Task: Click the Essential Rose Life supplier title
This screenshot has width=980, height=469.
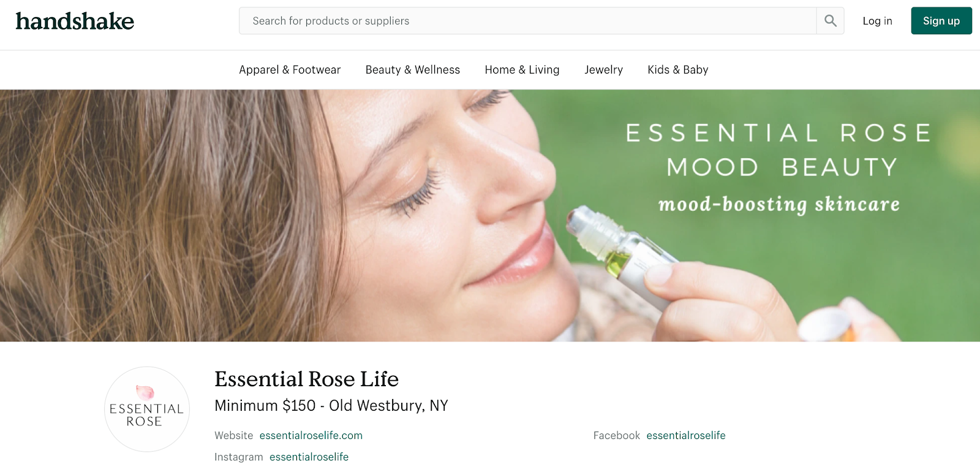Action: [x=306, y=379]
